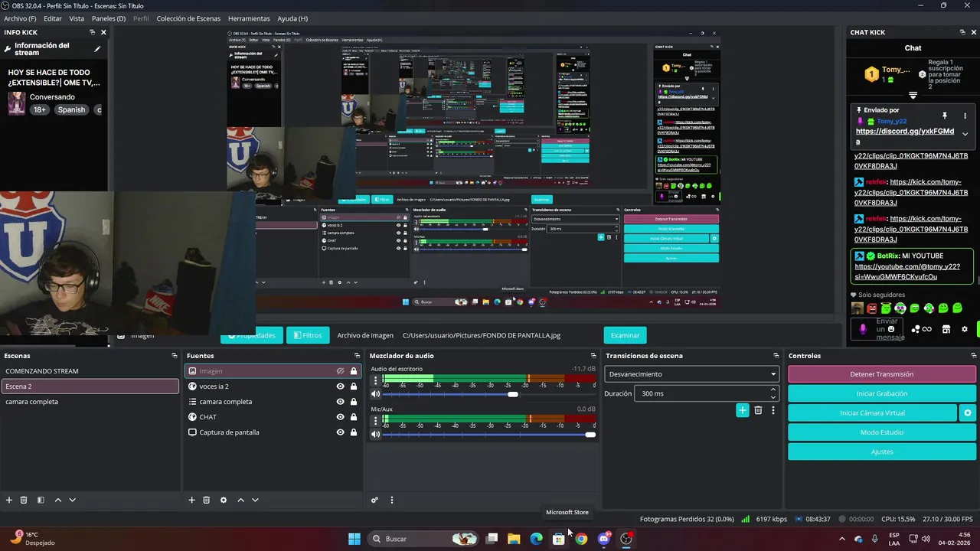Mute the Mic/Aux speaker
Viewport: 980px width, 551px height.
(375, 435)
